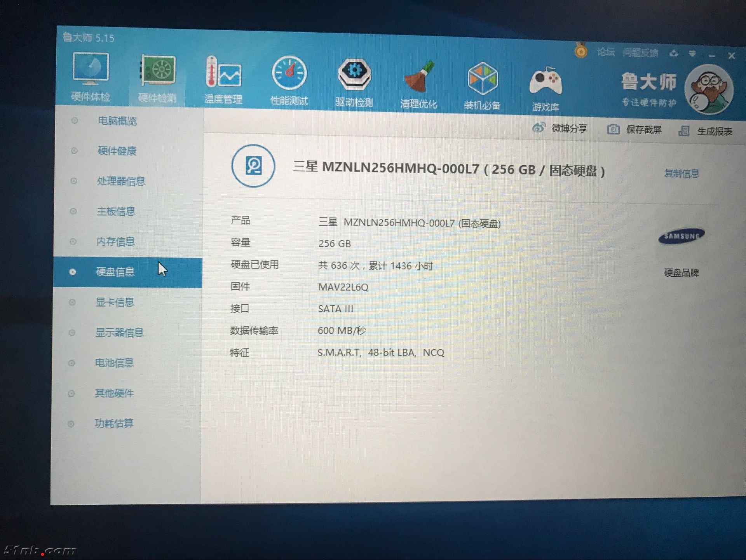Click the 复制信息 copy info link
This screenshot has width=746, height=560.
pos(682,173)
